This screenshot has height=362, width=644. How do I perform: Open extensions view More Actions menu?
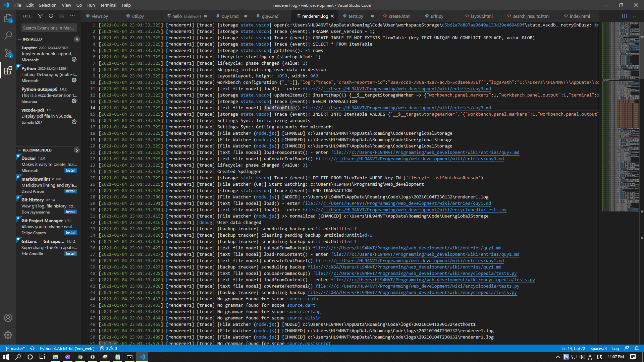[72, 16]
